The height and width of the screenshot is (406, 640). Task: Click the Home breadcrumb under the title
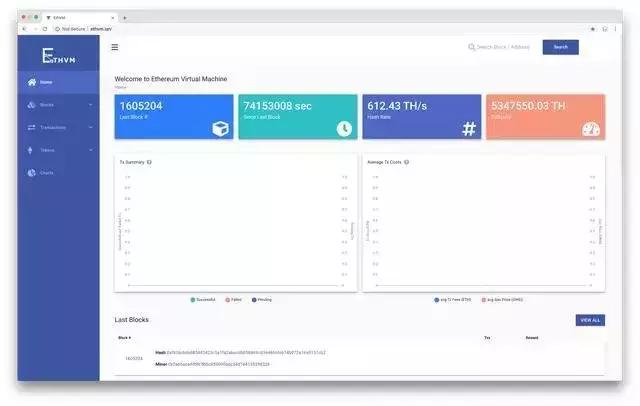(x=120, y=87)
